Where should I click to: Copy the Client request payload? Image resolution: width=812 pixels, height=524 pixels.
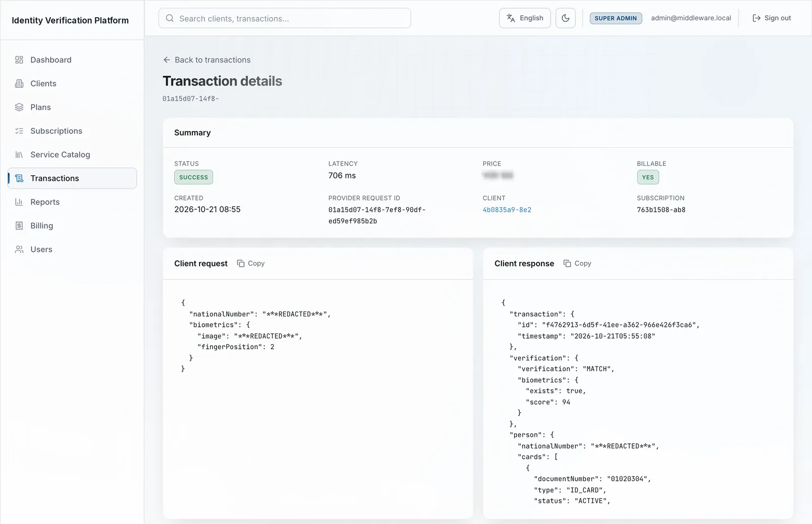point(251,264)
